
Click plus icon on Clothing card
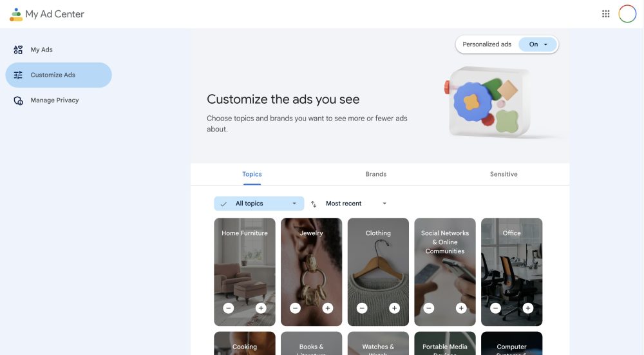tap(394, 308)
